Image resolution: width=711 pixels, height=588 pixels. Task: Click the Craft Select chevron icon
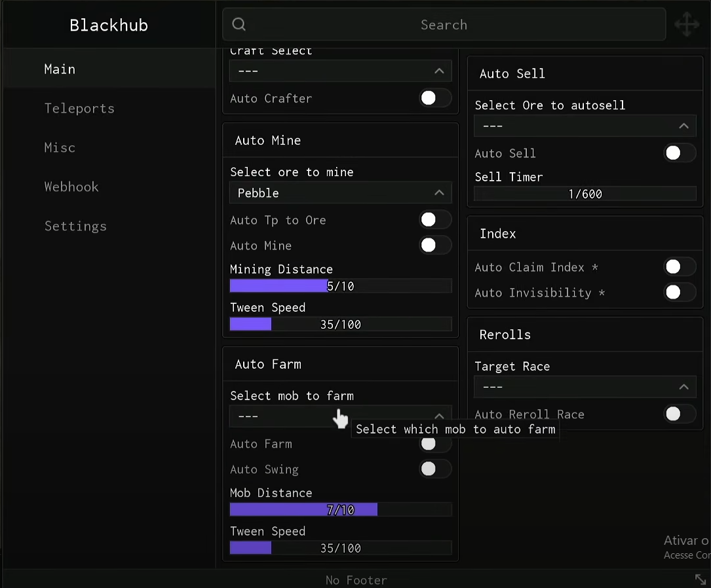point(439,71)
